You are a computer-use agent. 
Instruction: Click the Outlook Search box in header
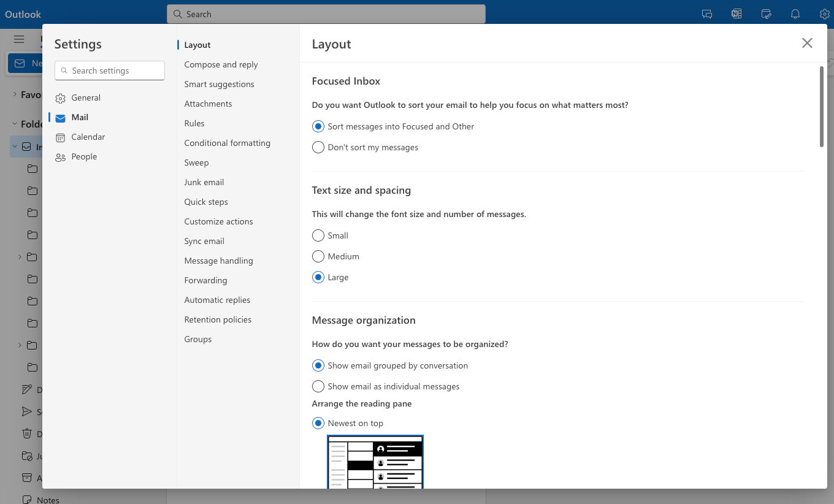click(326, 14)
